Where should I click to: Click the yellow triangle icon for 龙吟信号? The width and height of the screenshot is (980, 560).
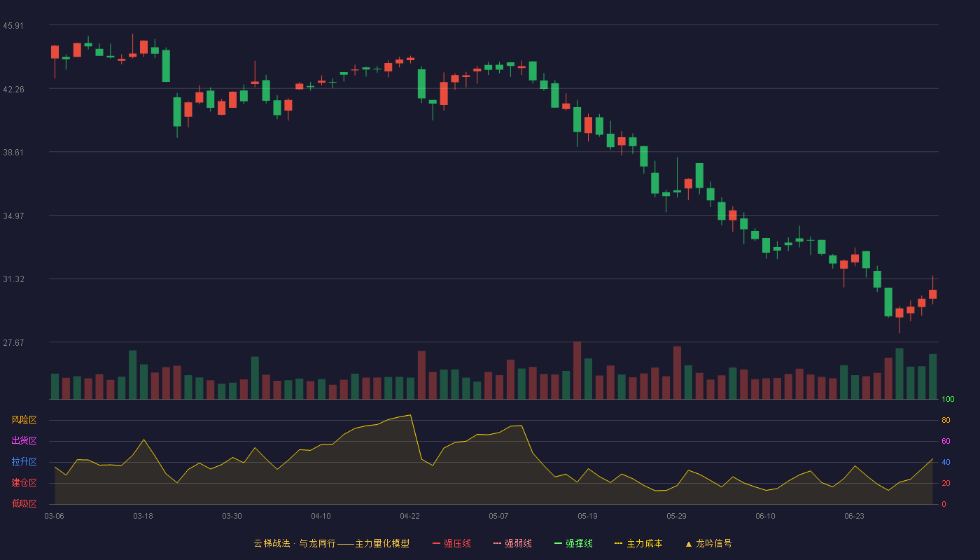(689, 543)
